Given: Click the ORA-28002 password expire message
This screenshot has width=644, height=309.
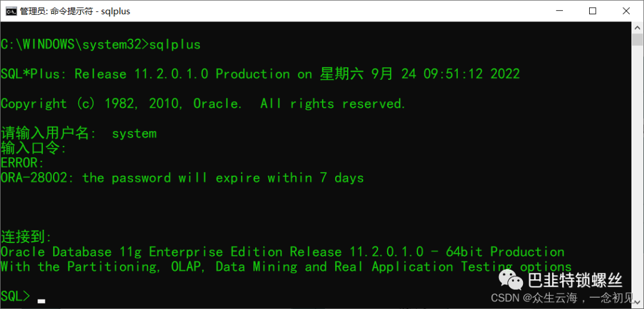Looking at the screenshot, I should coord(182,177).
